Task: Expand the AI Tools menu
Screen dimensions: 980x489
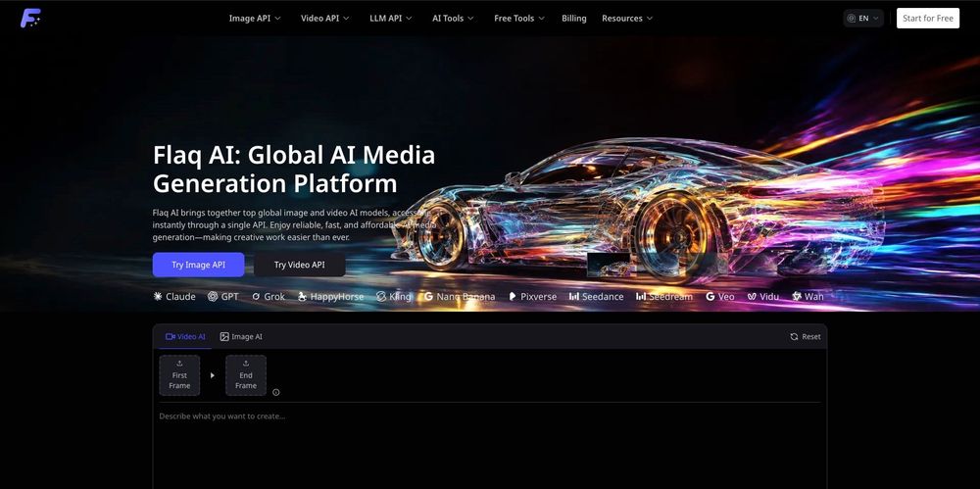Action: [x=453, y=19]
